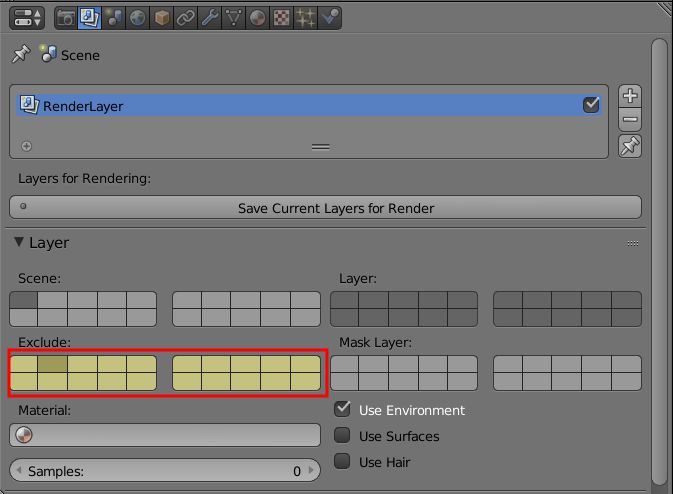Decrease Samples with left arrow
This screenshot has height=494, width=673.
(18, 470)
